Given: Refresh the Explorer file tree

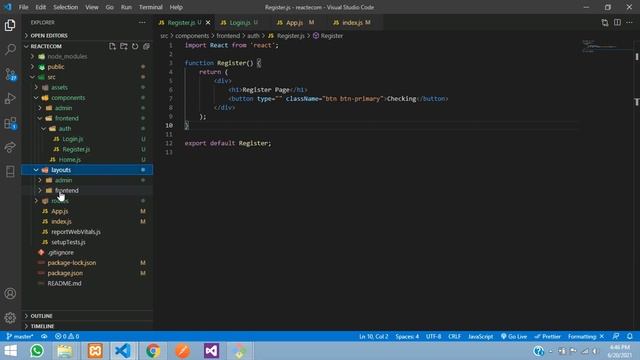Looking at the screenshot, I should (135, 46).
